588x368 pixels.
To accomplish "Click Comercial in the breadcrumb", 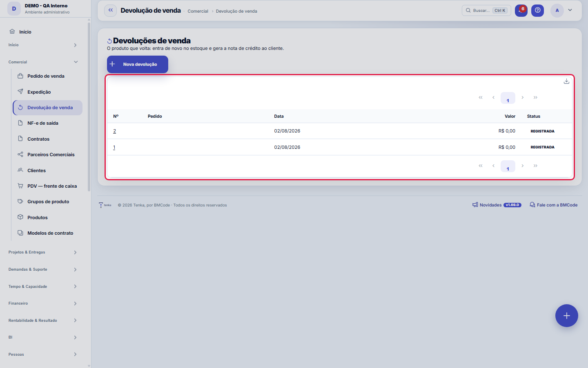I will 198,11.
